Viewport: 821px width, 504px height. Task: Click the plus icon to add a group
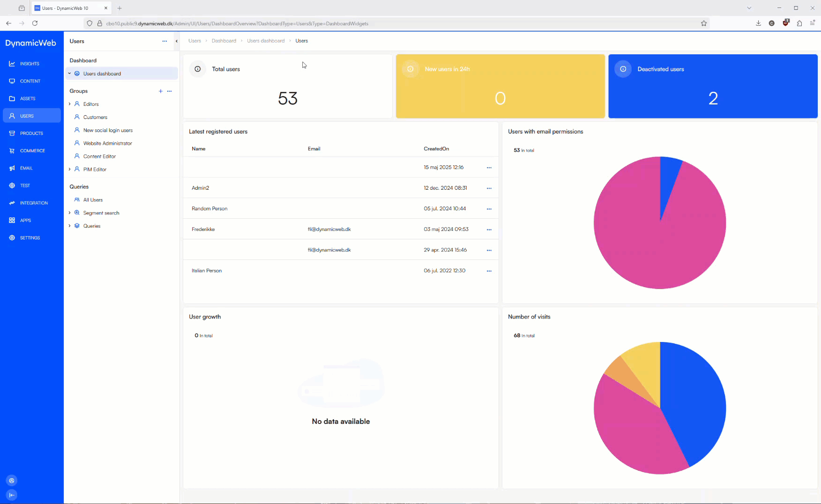(x=161, y=91)
